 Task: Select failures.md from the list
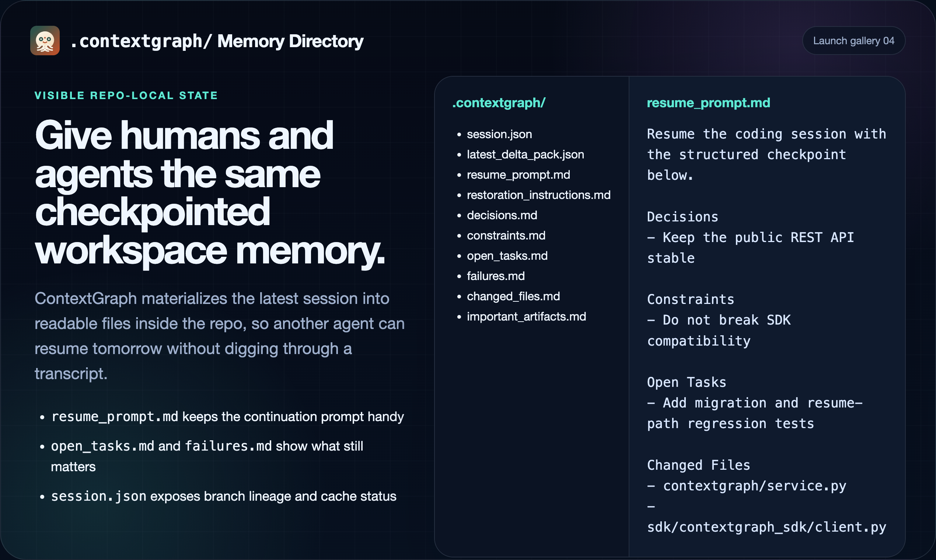[496, 276]
